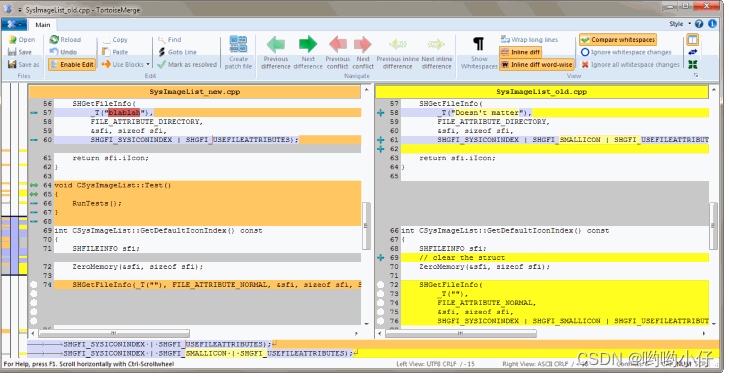The image size is (729, 377).
Task: Click the right pane vertical scrollbar thumb
Action: pos(713,226)
